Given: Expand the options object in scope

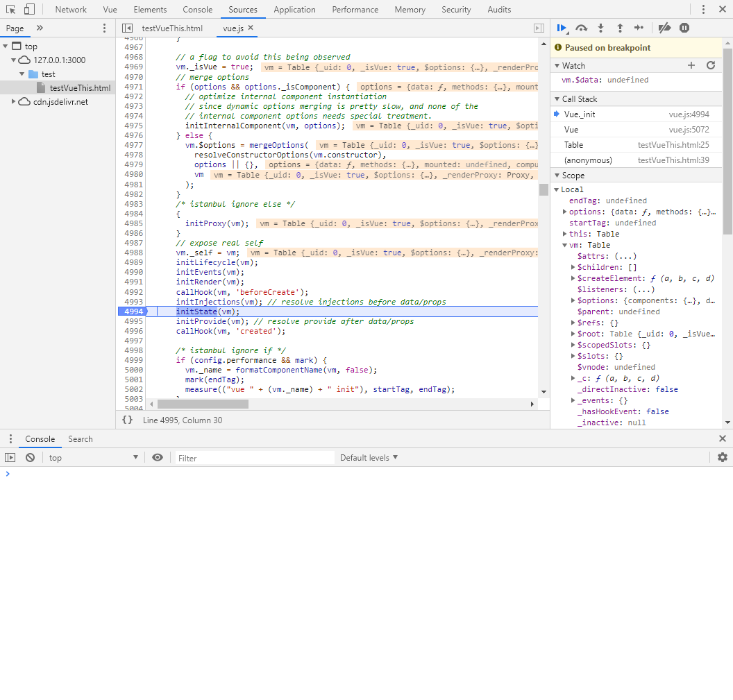Looking at the screenshot, I should 565,212.
